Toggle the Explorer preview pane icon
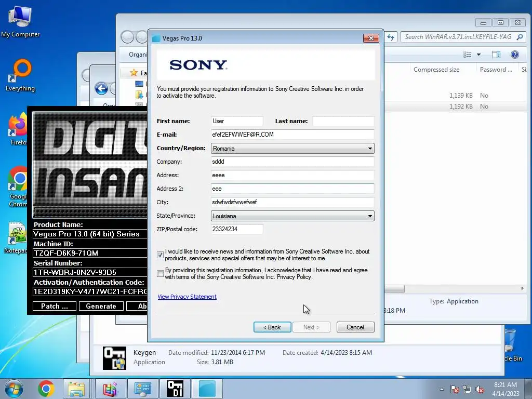532x399 pixels. point(496,54)
